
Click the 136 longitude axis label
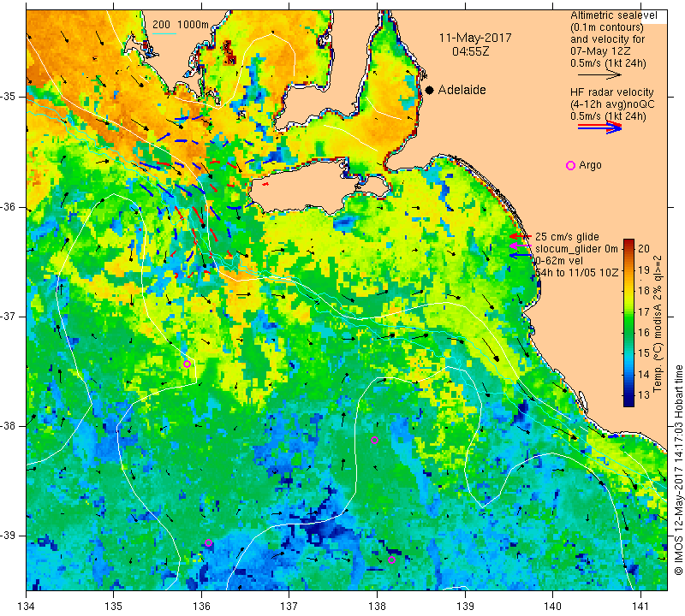click(x=201, y=607)
